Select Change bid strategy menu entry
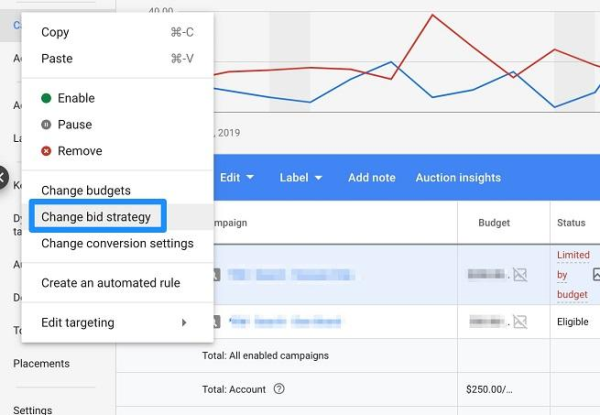 96,217
